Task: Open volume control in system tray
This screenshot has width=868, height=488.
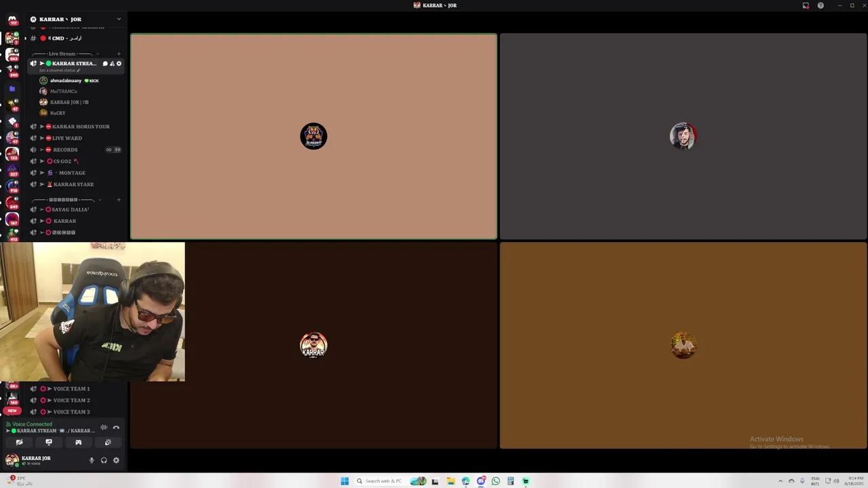Action: coord(836,481)
